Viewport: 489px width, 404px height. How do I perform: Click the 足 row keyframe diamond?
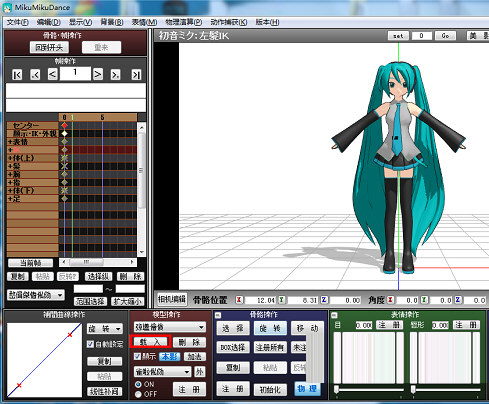pyautogui.click(x=64, y=199)
